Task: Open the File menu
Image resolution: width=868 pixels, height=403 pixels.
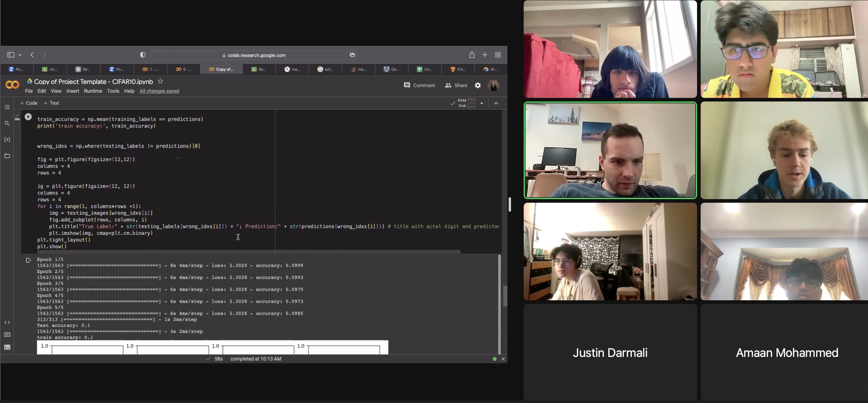Action: [29, 91]
